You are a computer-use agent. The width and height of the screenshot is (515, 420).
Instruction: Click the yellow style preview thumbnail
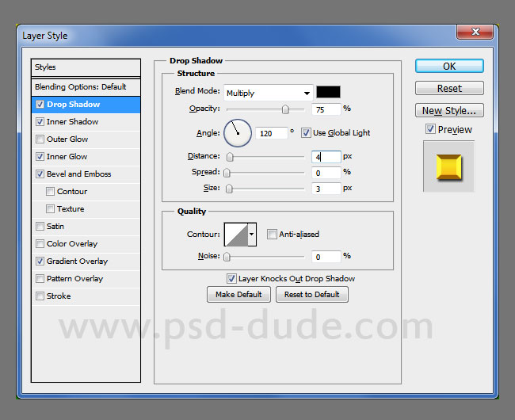[448, 166]
